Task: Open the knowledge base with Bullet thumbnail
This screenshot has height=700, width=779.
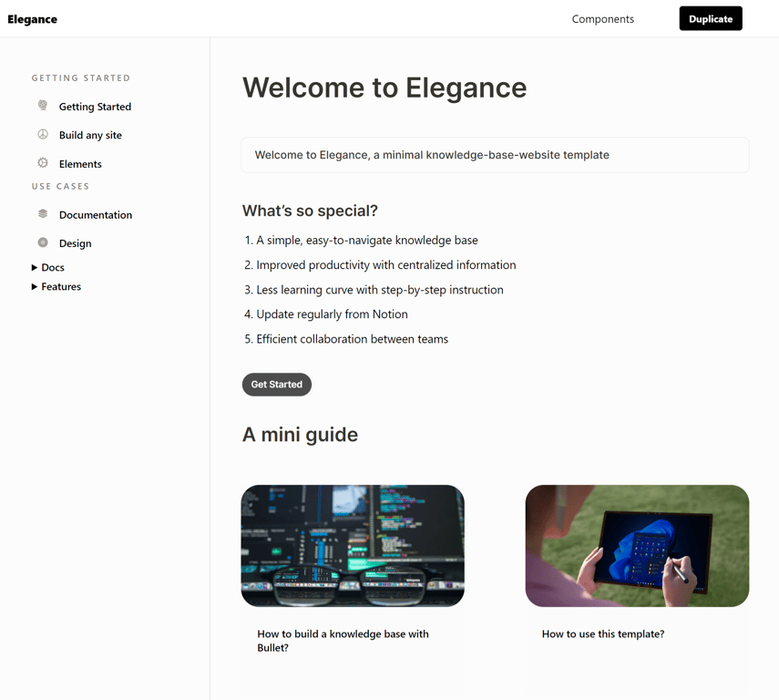Action: pyautogui.click(x=353, y=545)
